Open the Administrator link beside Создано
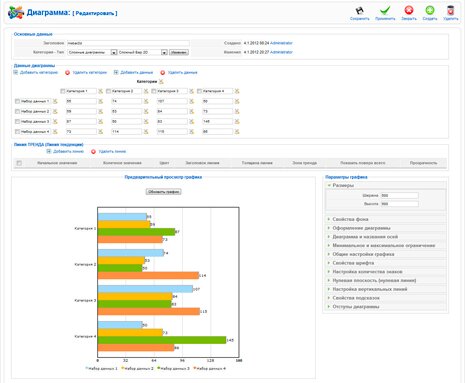This screenshot has height=383, width=465. click(281, 43)
